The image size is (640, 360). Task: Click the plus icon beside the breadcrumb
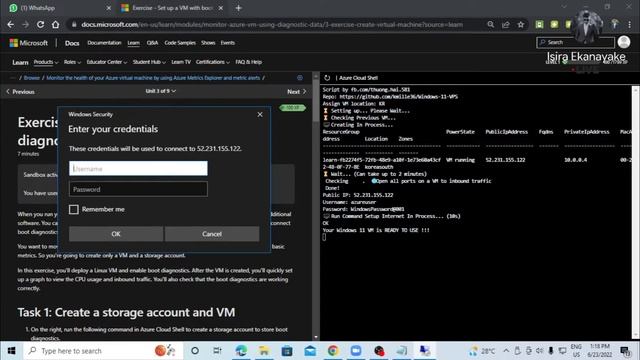(300, 78)
